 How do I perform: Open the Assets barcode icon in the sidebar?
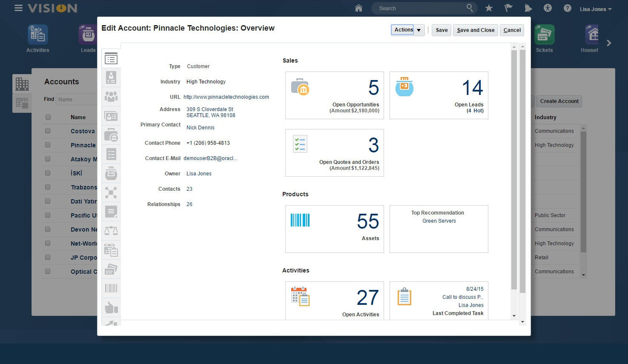click(111, 288)
